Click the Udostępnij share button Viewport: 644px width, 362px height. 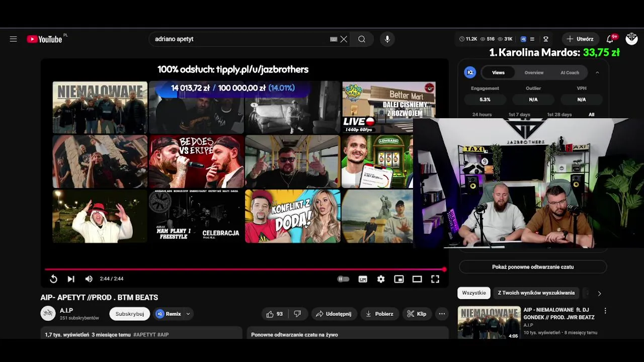point(334,314)
